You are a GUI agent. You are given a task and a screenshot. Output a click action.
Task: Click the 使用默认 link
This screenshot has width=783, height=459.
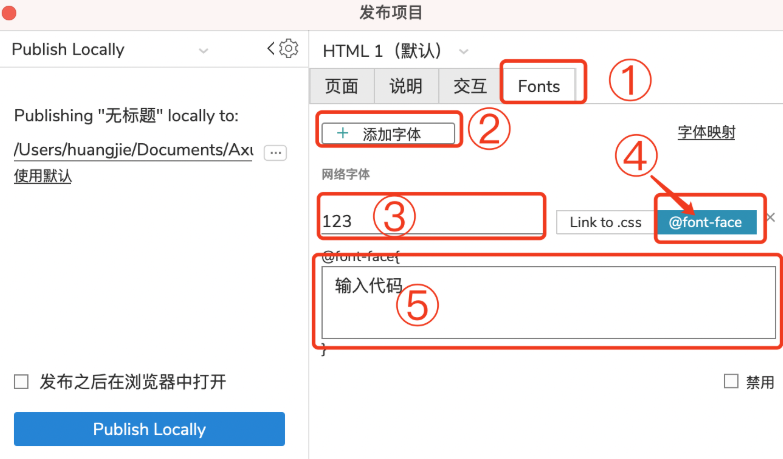point(43,176)
